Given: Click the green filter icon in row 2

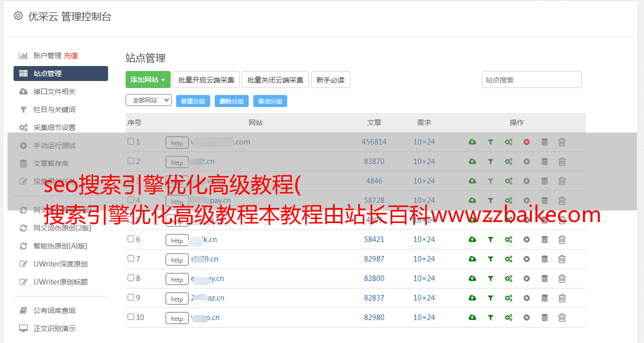Looking at the screenshot, I should 490,161.
